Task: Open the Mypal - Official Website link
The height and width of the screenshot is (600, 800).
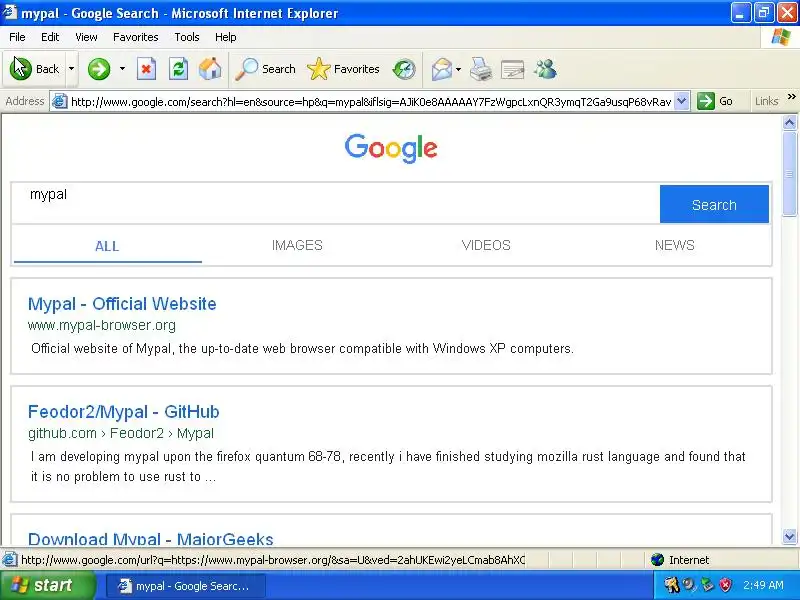Action: (x=122, y=304)
